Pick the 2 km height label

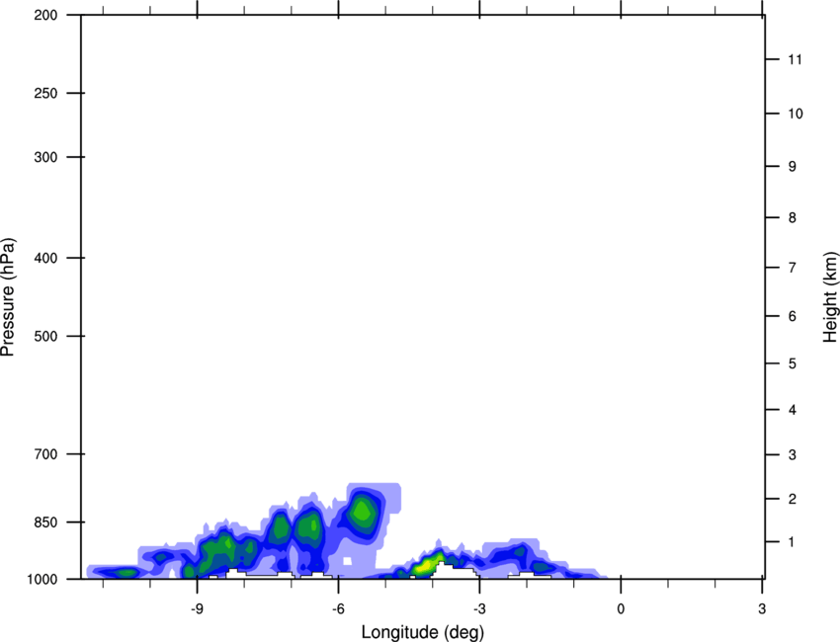pyautogui.click(x=792, y=499)
